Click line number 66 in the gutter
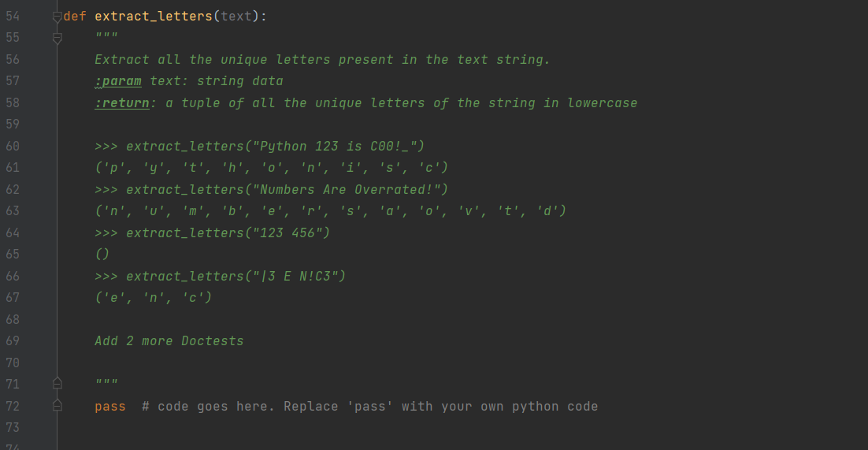Screen dimensions: 868x450 point(13,277)
